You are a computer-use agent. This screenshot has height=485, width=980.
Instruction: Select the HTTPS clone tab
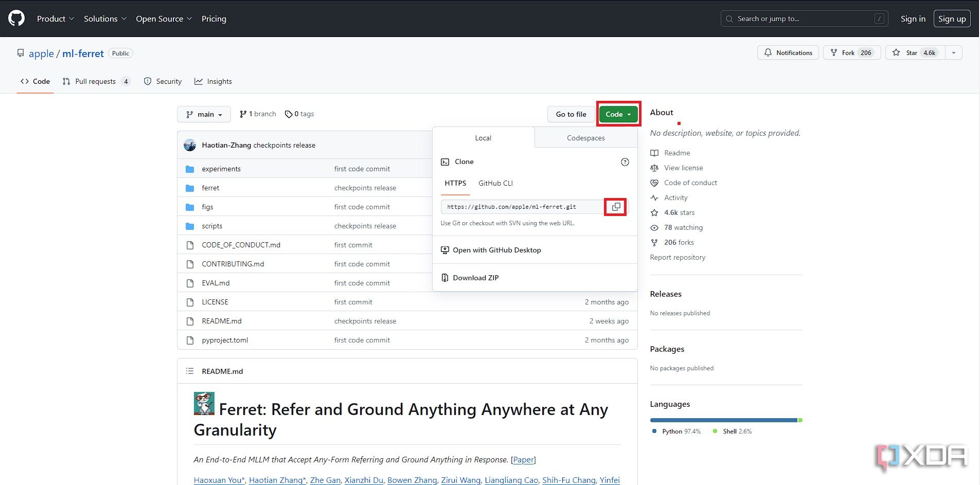(455, 183)
